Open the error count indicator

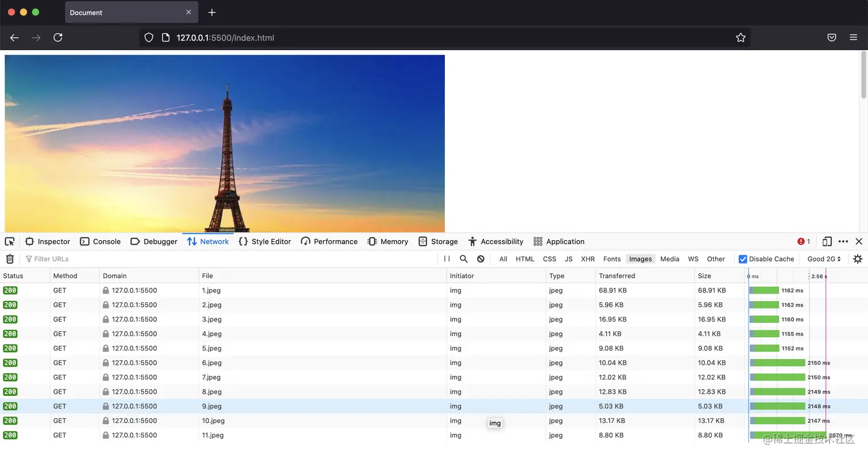[804, 241]
